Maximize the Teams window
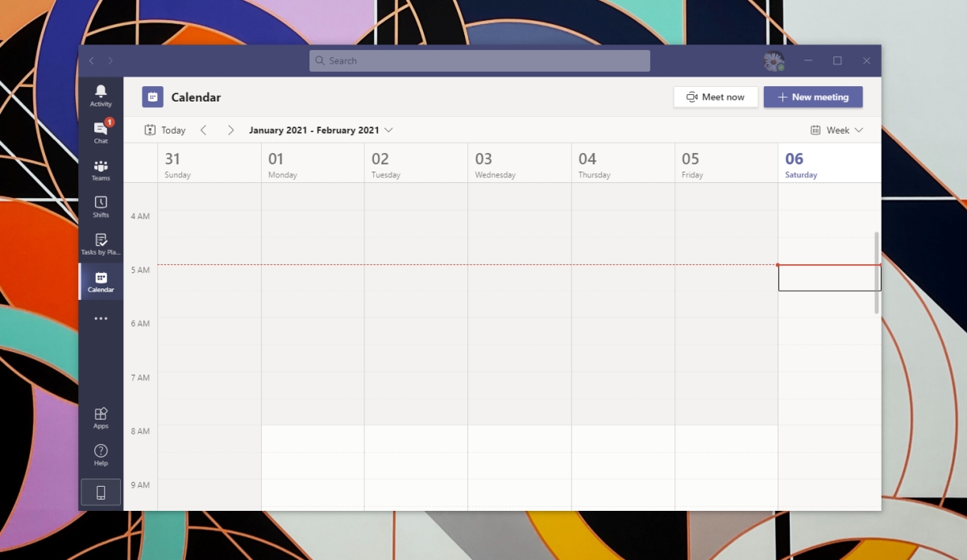 pyautogui.click(x=837, y=60)
